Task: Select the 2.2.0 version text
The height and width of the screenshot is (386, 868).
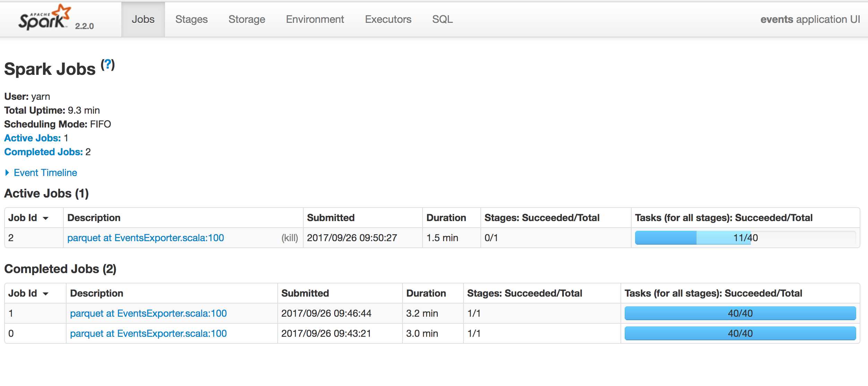Action: [84, 26]
